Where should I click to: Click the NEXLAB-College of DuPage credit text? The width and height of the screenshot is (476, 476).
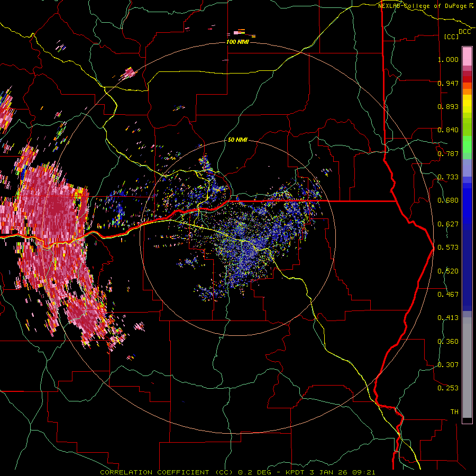pos(426,6)
